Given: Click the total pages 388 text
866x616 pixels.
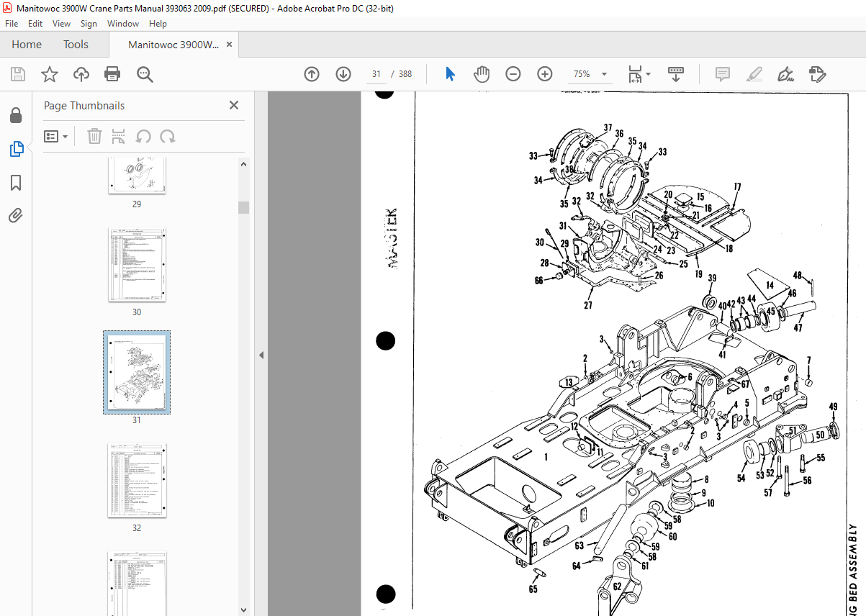Looking at the screenshot, I should click(405, 74).
